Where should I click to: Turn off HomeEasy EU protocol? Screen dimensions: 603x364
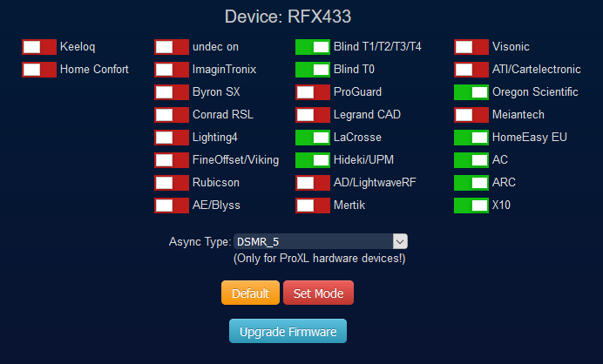pos(471,138)
